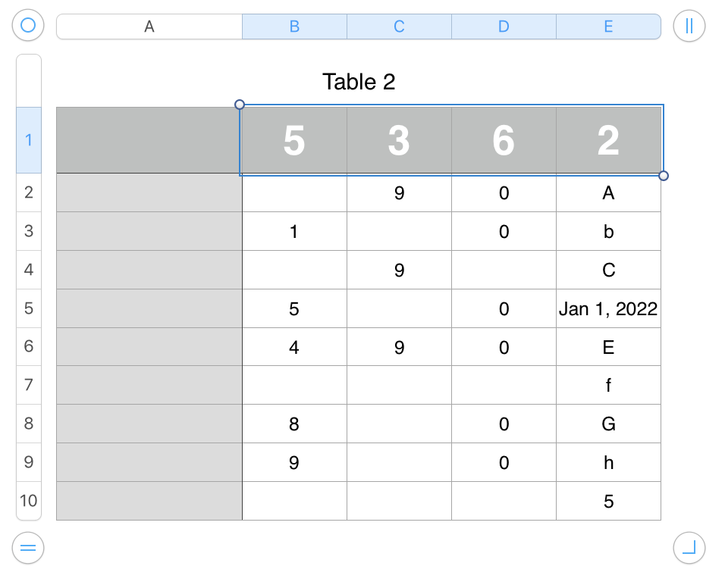Select row 10 header tab
Viewport: 725px width, 588px height.
(29, 501)
